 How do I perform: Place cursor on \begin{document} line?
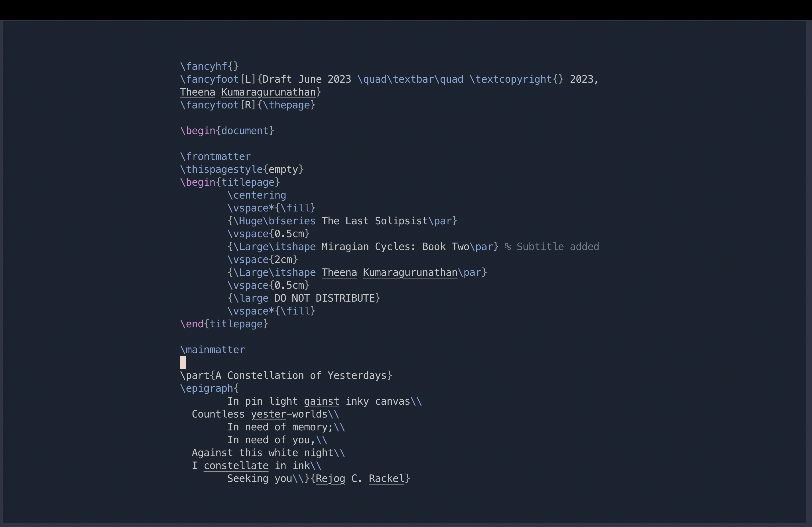coord(227,131)
